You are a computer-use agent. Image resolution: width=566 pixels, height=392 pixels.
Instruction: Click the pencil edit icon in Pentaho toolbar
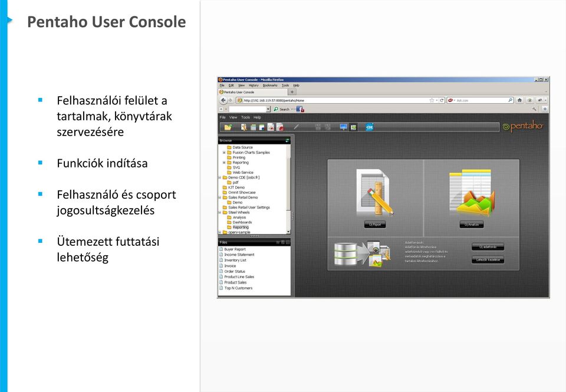pyautogui.click(x=296, y=127)
